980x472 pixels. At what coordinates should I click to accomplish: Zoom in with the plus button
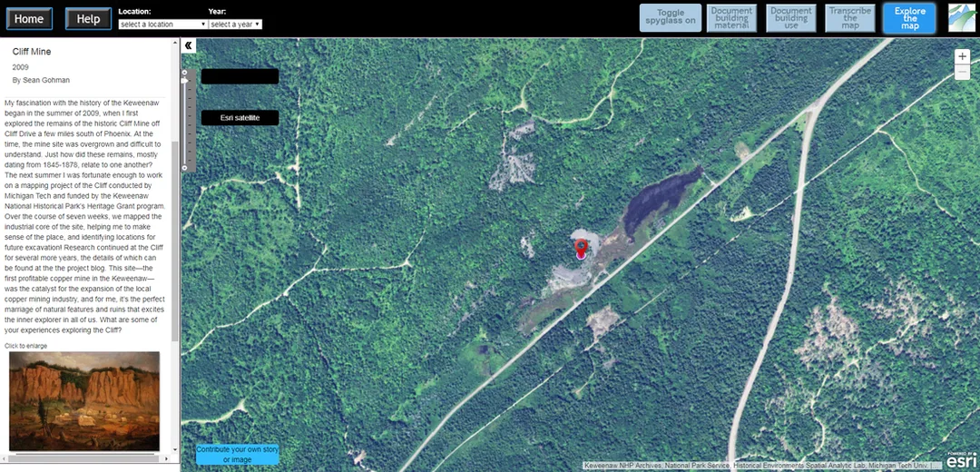click(x=963, y=56)
